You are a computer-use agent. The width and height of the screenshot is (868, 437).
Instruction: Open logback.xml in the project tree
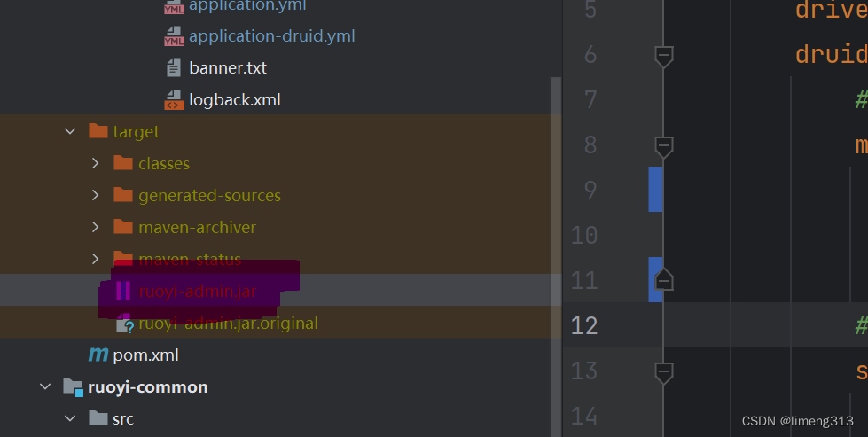[235, 100]
